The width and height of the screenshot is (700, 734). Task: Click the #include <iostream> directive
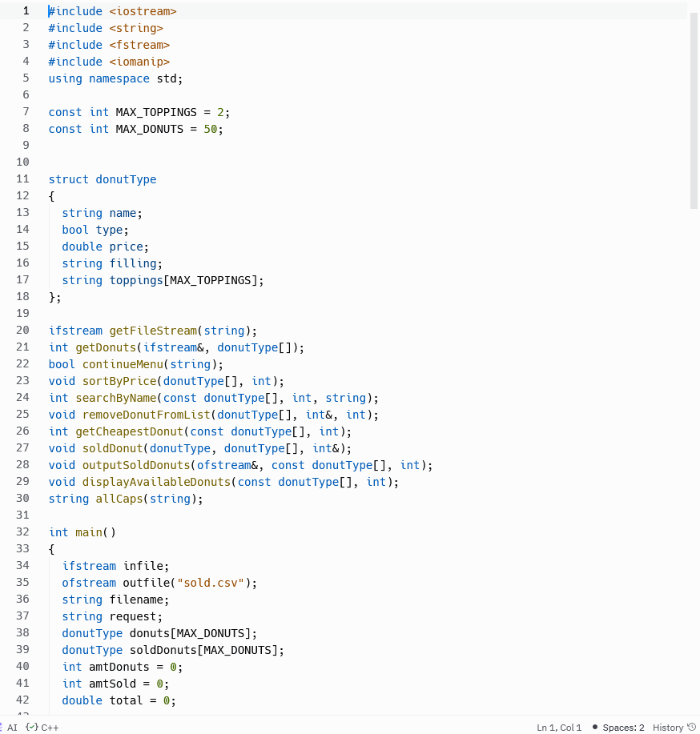pos(112,10)
